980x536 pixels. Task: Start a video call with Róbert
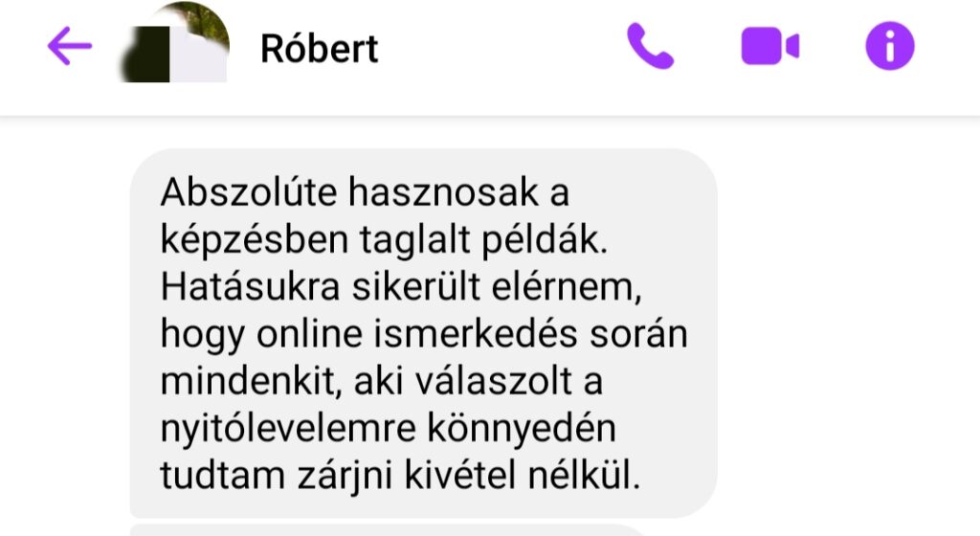pyautogui.click(x=770, y=46)
